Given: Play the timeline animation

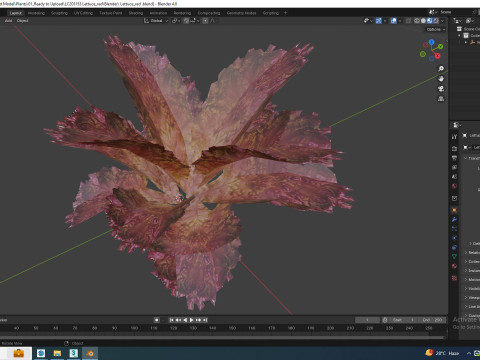Looking at the screenshot, I should (192, 320).
